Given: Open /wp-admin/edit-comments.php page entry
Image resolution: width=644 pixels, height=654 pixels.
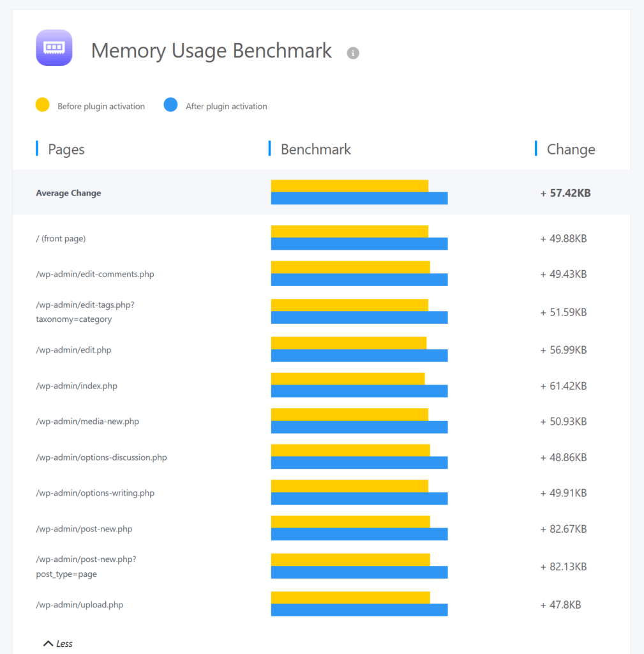Looking at the screenshot, I should tap(95, 274).
